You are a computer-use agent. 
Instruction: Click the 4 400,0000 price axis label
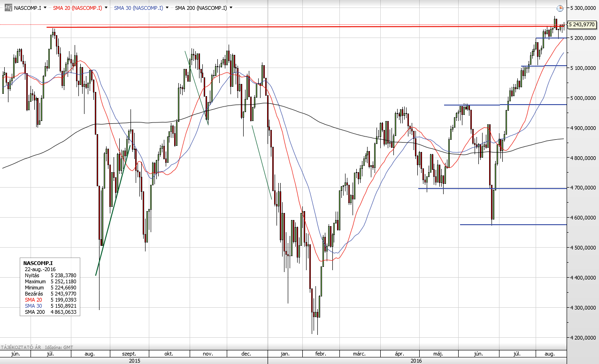(x=582, y=278)
